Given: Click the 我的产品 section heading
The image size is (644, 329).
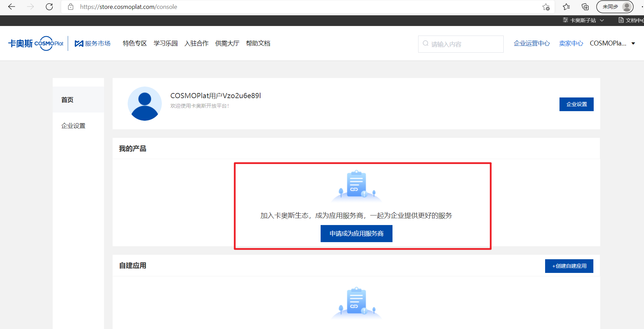Looking at the screenshot, I should click(x=132, y=149).
